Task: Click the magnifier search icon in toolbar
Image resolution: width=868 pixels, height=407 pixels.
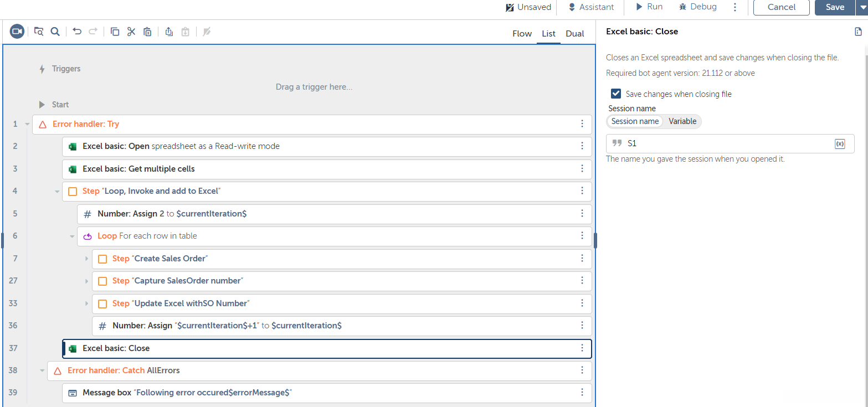Action: tap(55, 32)
